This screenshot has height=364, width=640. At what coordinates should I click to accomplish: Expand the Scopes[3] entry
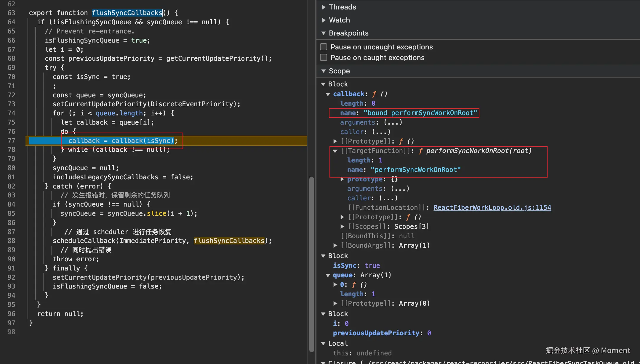pyautogui.click(x=342, y=227)
